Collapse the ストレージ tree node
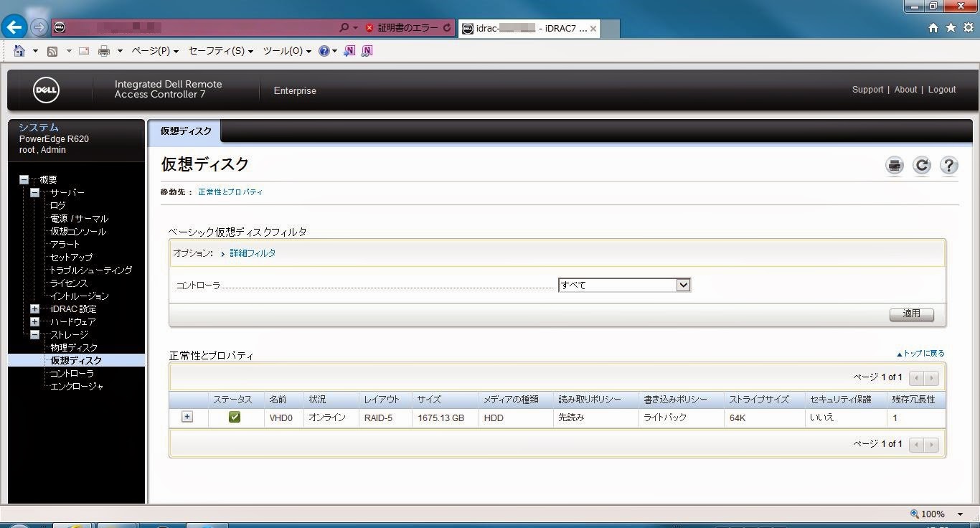980x528 pixels. [x=34, y=335]
